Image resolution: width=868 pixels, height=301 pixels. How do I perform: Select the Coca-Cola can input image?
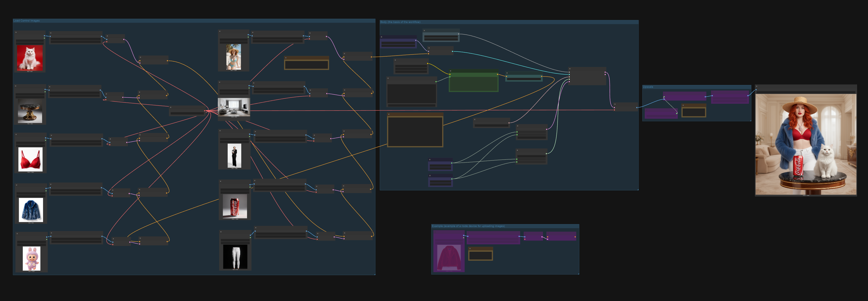[x=234, y=206]
